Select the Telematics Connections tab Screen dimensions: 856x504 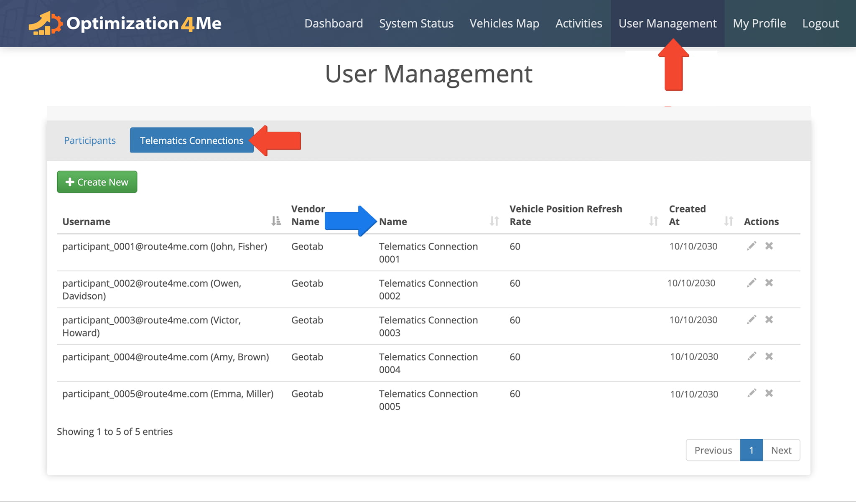pyautogui.click(x=191, y=140)
